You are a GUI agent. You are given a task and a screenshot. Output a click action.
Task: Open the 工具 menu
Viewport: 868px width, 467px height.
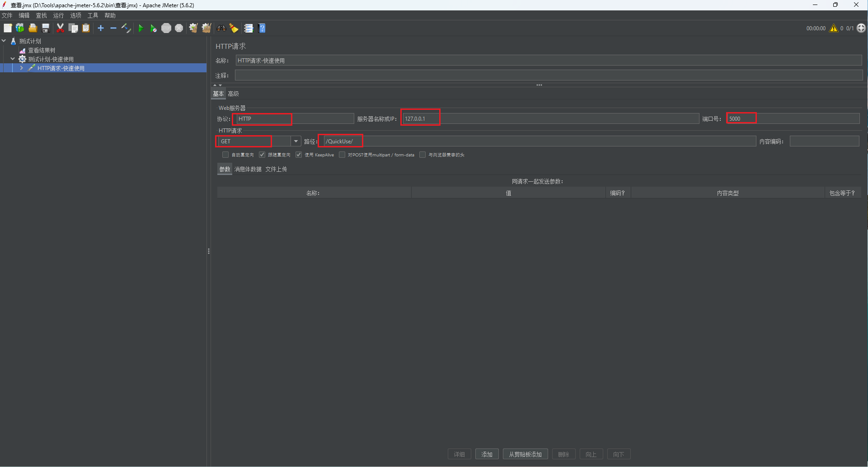point(93,15)
